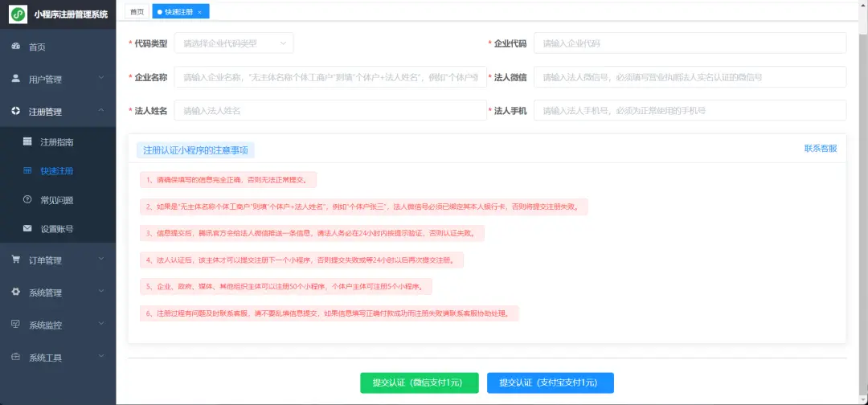Click the icon beside 注册管理

click(16, 111)
